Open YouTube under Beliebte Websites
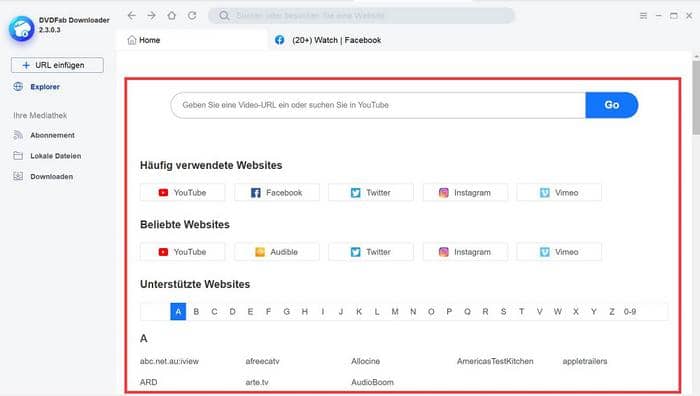700x396 pixels. [x=183, y=252]
